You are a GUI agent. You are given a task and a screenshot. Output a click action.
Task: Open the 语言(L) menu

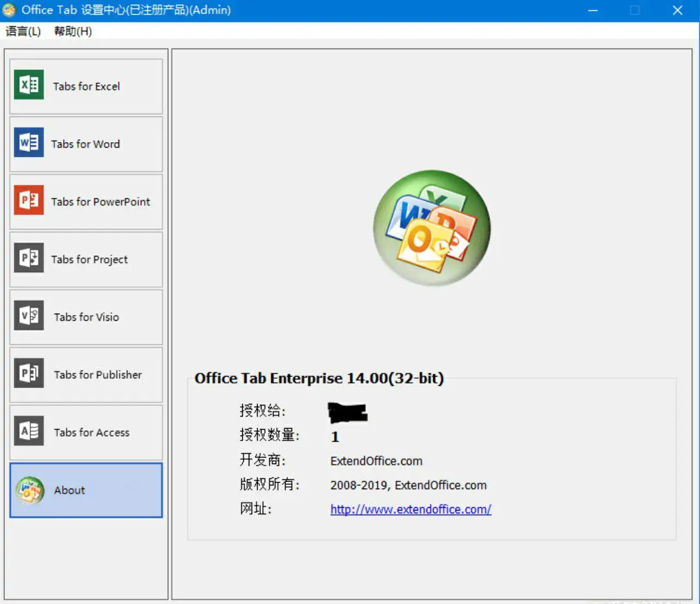pos(23,31)
